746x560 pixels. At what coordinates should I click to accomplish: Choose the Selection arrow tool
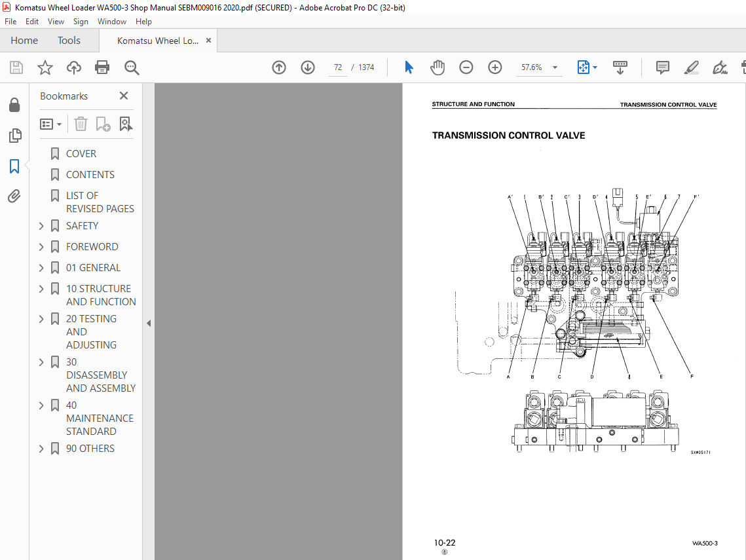click(x=409, y=67)
